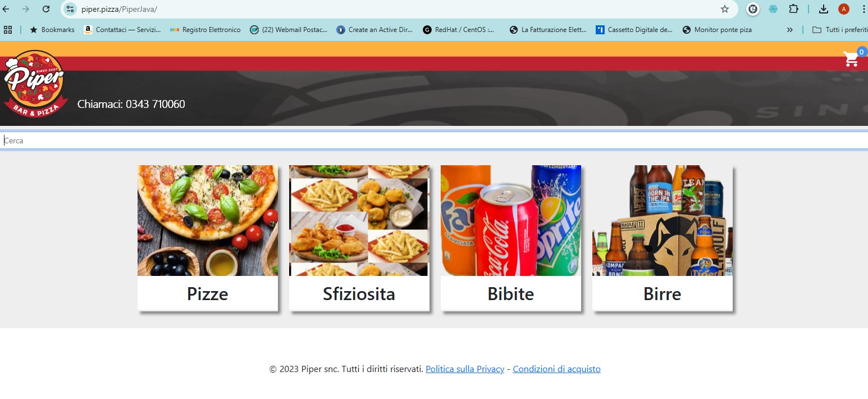Viewport: 868px width, 399px height.
Task: Select the Pizze category thumbnail
Action: (x=208, y=220)
